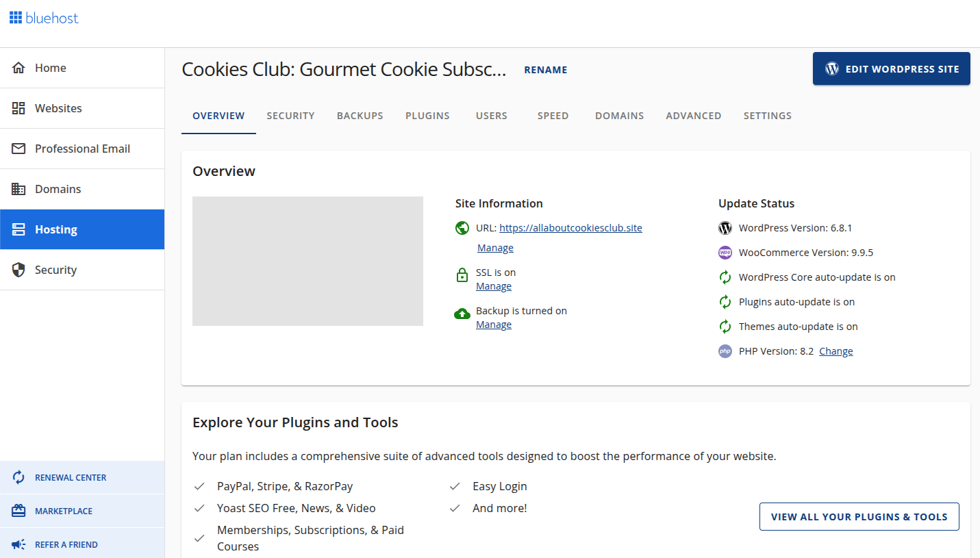
Task: Click View All Your Plugins & Tools
Action: pos(859,517)
